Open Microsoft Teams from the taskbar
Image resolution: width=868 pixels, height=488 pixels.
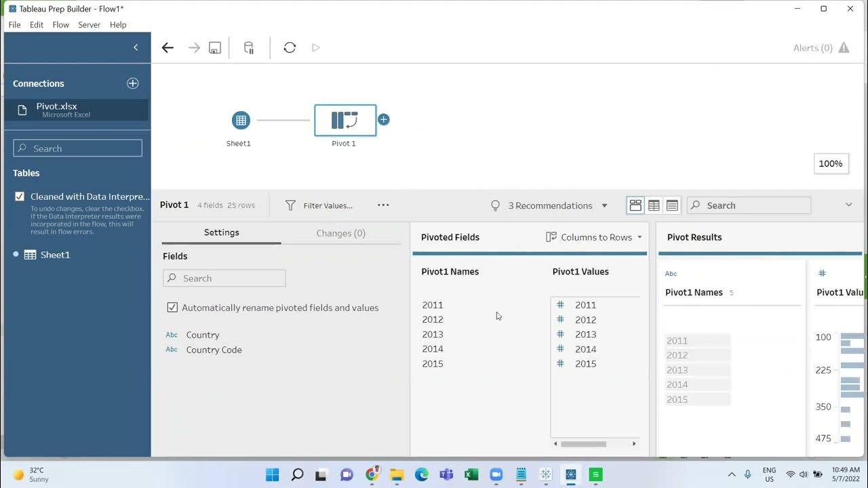tap(446, 474)
